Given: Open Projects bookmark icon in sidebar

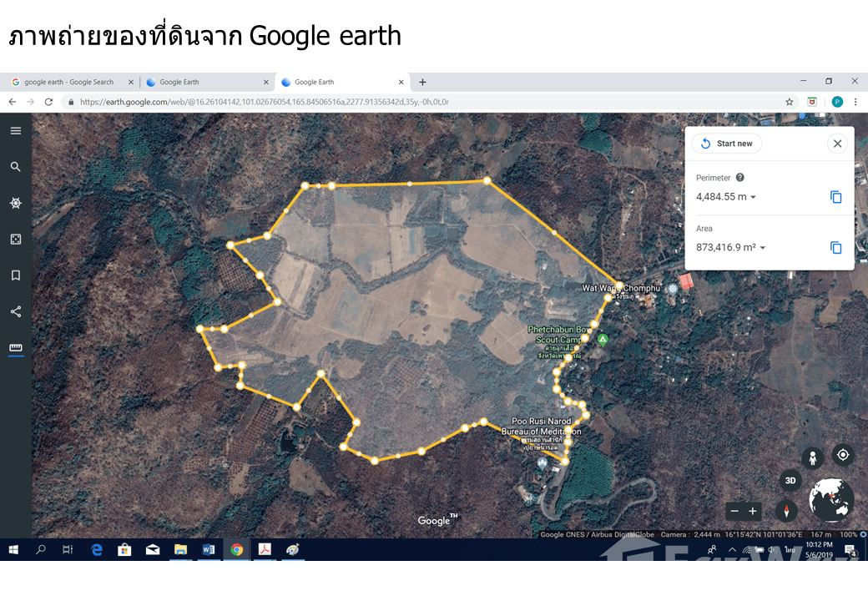Looking at the screenshot, I should tap(15, 275).
